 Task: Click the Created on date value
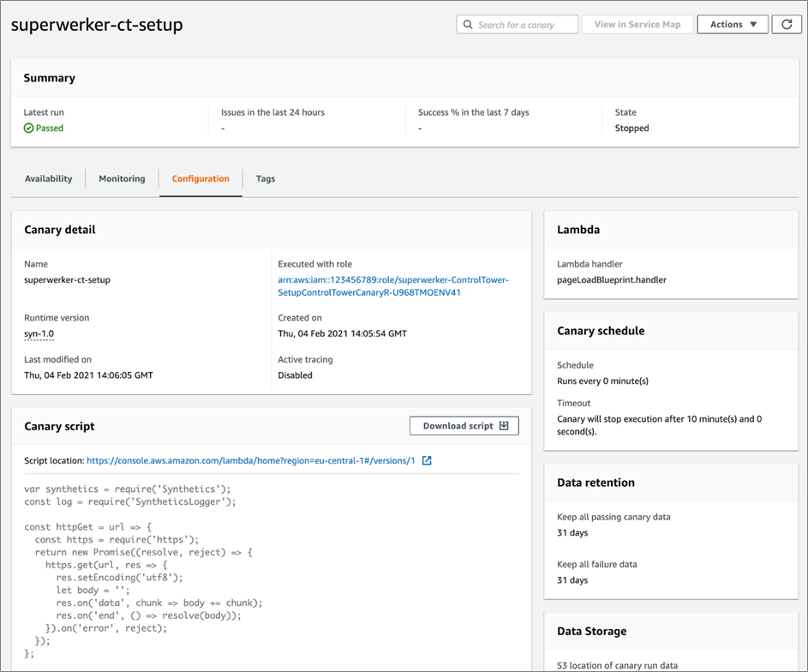pyautogui.click(x=342, y=333)
